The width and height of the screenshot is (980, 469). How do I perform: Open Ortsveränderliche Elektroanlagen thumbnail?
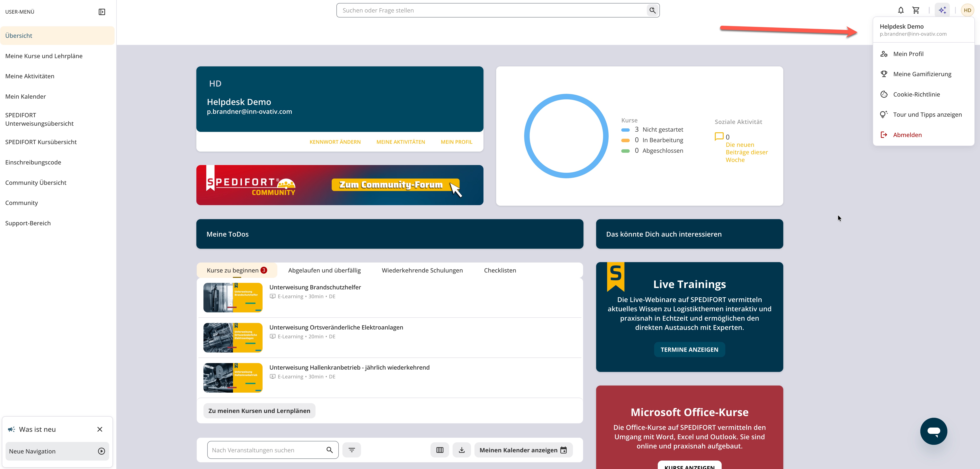pyautogui.click(x=233, y=337)
